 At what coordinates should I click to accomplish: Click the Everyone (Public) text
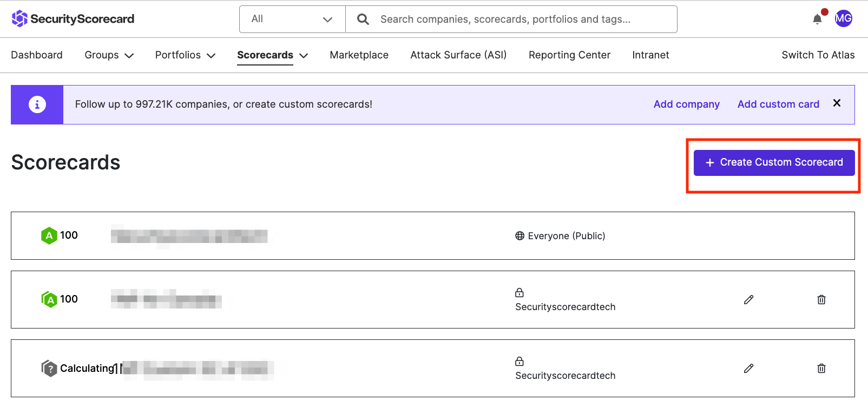click(x=567, y=236)
